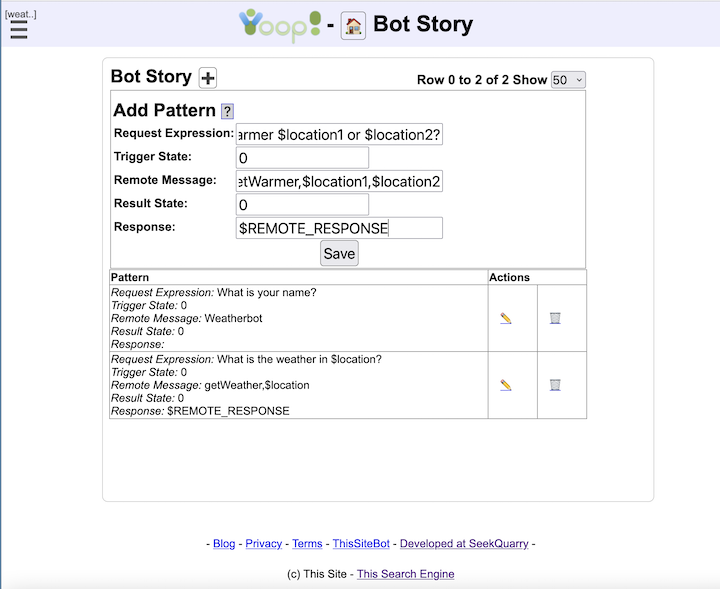
Task: Click the 'Add Pattern' heading
Action: pos(164,110)
